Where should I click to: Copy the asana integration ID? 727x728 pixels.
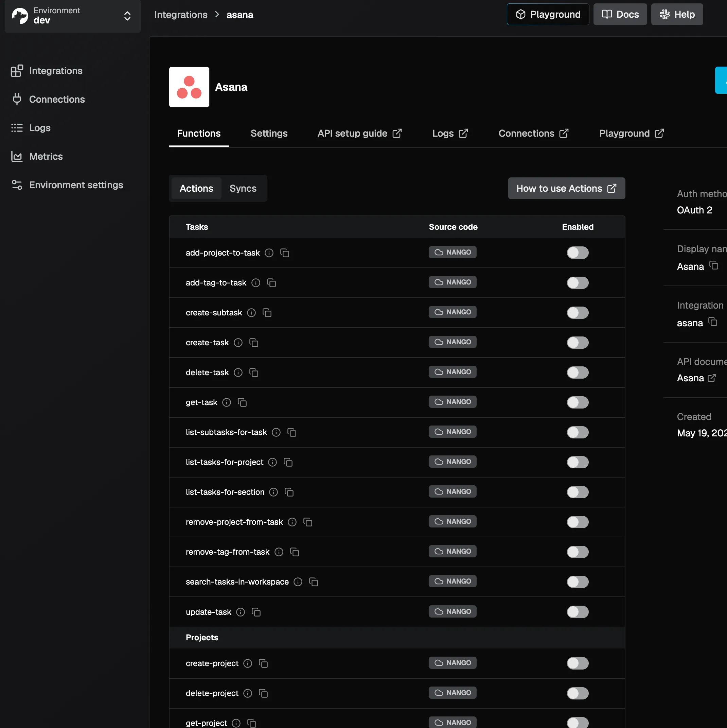713,322
